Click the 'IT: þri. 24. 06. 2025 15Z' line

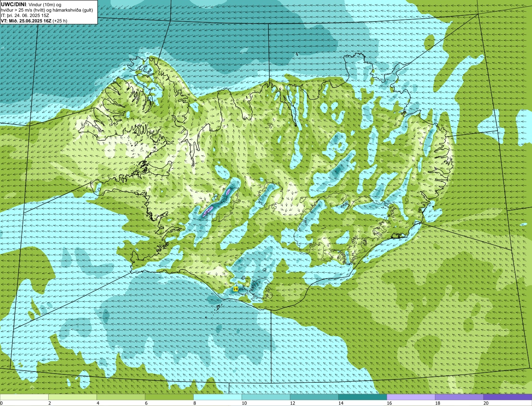[25, 15]
